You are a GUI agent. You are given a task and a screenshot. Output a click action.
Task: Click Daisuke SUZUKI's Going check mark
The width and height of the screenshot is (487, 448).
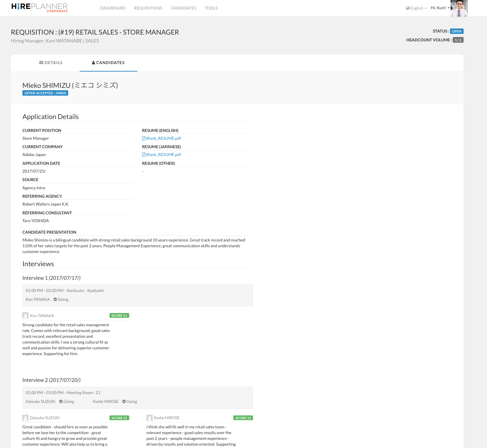pos(61,402)
